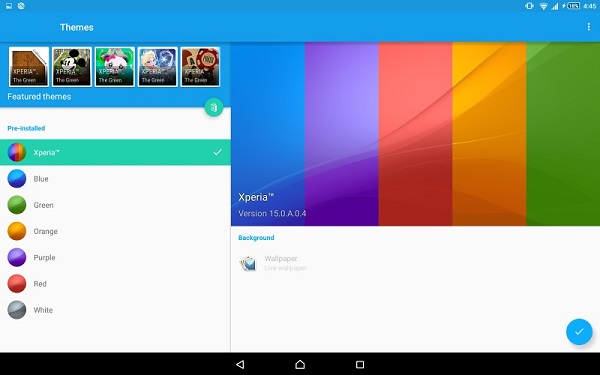Click the picture notification icon in status bar
The width and height of the screenshot is (600, 375).
[x=9, y=6]
